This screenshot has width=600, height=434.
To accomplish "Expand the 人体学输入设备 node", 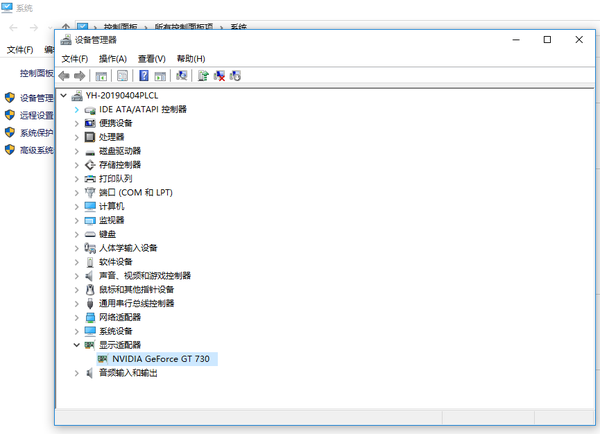I will pos(77,248).
